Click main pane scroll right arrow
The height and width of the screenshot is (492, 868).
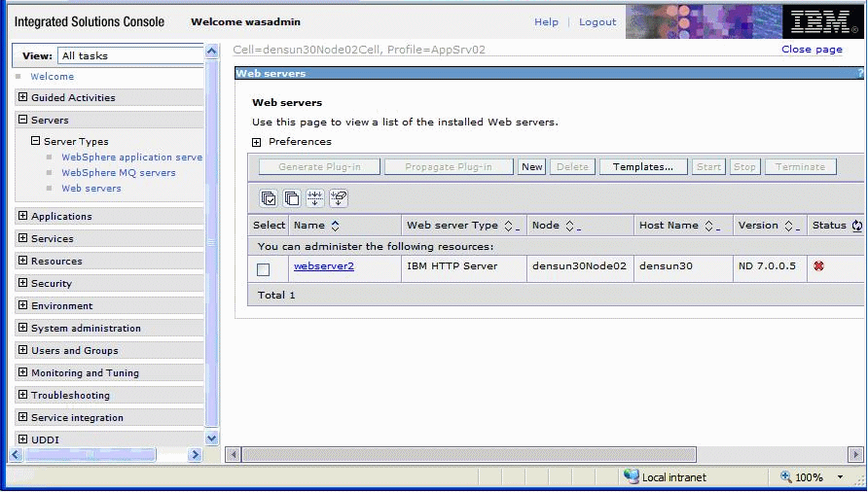click(x=855, y=454)
